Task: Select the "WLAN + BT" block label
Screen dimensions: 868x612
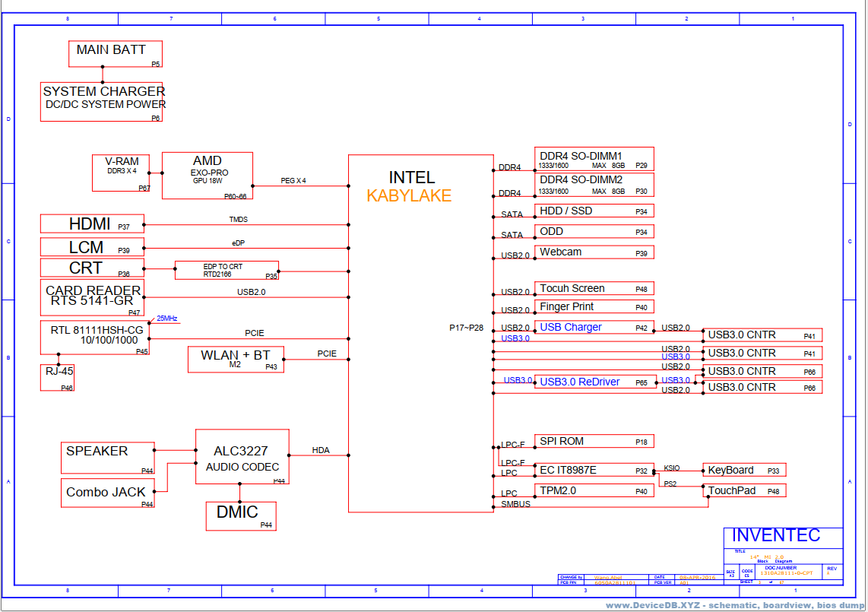Action: tap(236, 355)
